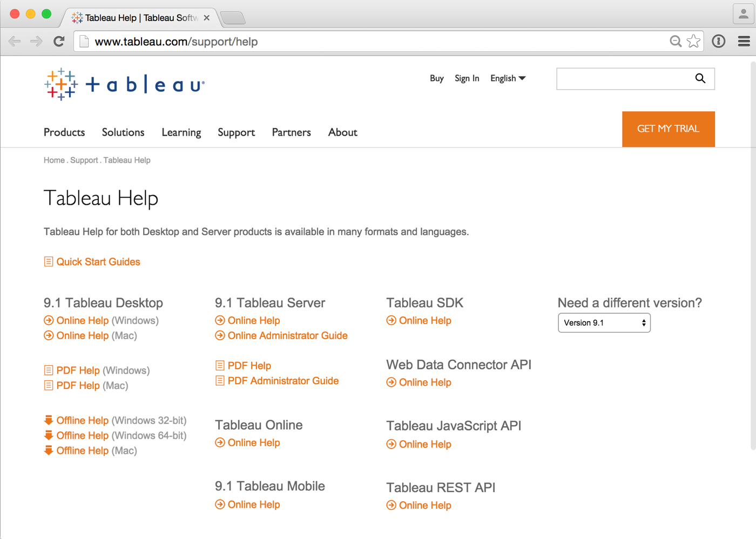Screen dimensions: 756x539
Task: Click the Sign In link
Action: pyautogui.click(x=467, y=78)
